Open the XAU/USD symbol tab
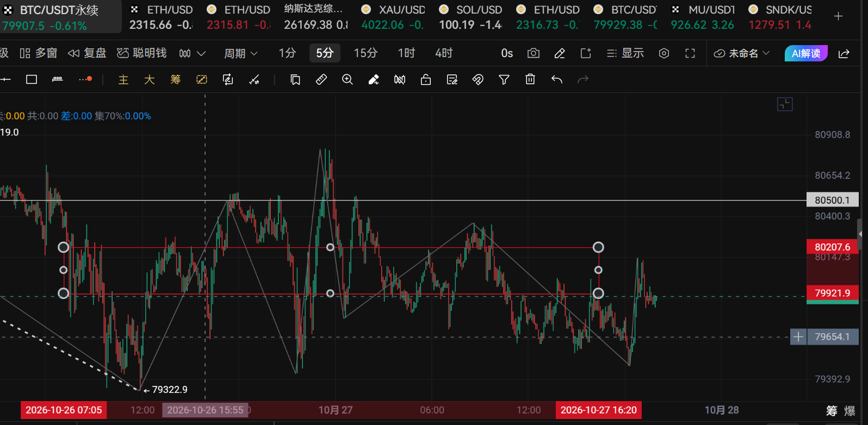 pos(393,17)
